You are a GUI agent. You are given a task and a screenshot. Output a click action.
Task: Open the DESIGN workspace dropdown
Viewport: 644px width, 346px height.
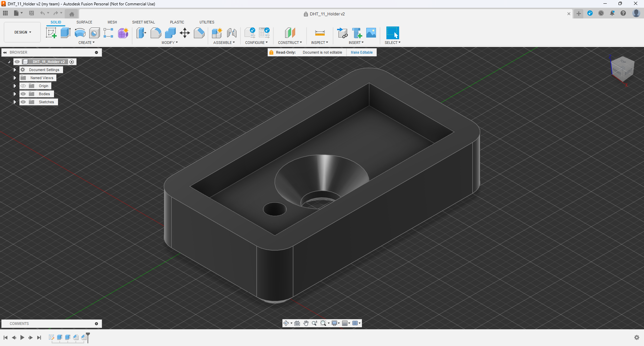(x=22, y=32)
